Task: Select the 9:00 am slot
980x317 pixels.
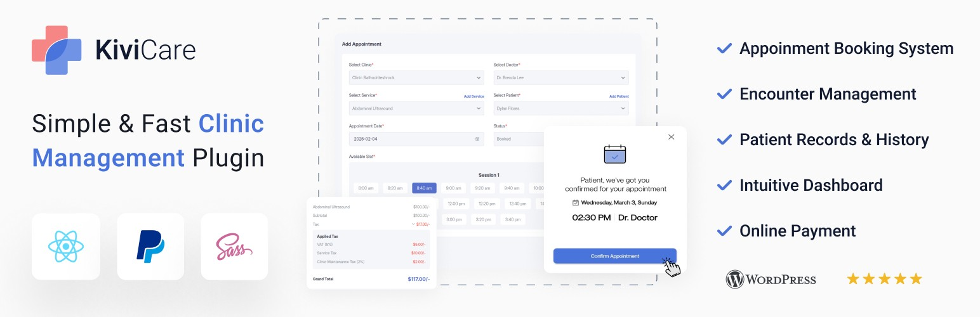Action: [453, 188]
